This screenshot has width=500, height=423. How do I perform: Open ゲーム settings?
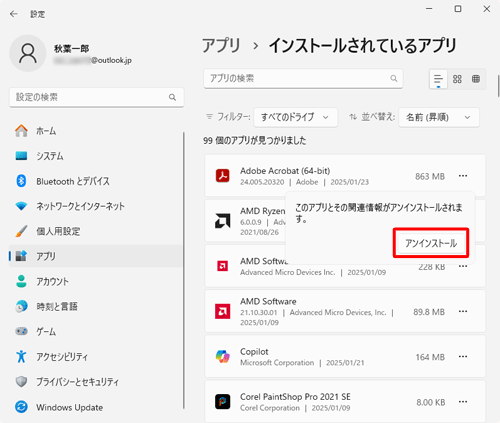pos(96,331)
